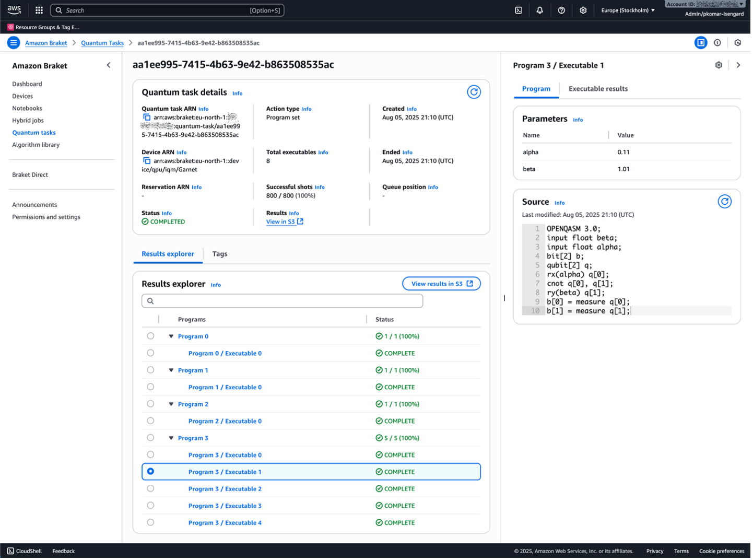Open the Europe (Stockholm) region dropdown
The width and height of the screenshot is (753, 560).
pyautogui.click(x=628, y=10)
